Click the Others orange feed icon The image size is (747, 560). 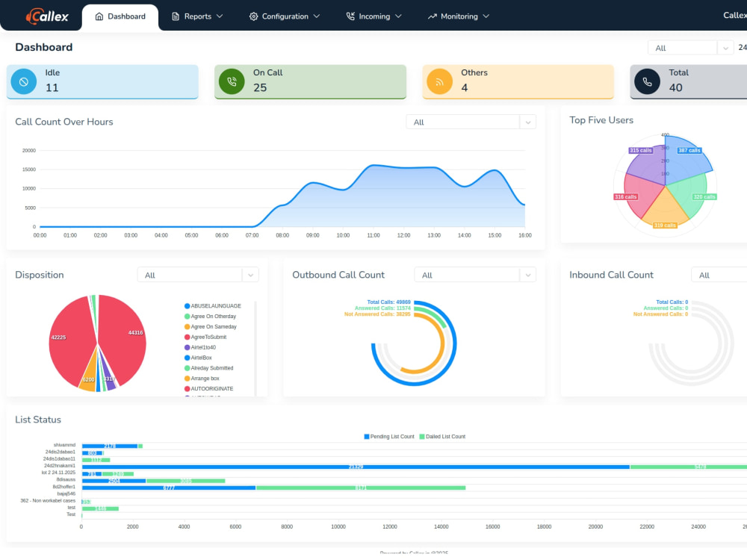click(439, 81)
